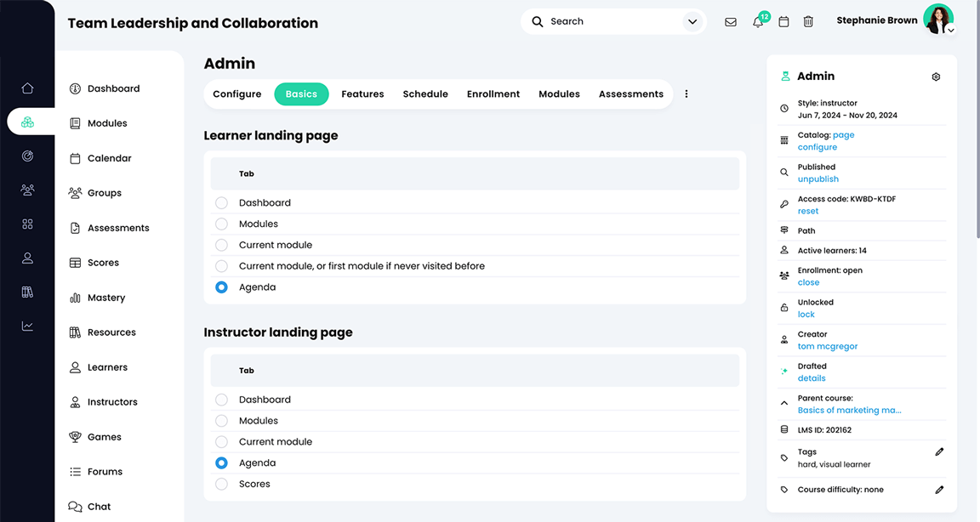980x522 pixels.
Task: Click the trash icon in the top bar
Action: click(808, 21)
